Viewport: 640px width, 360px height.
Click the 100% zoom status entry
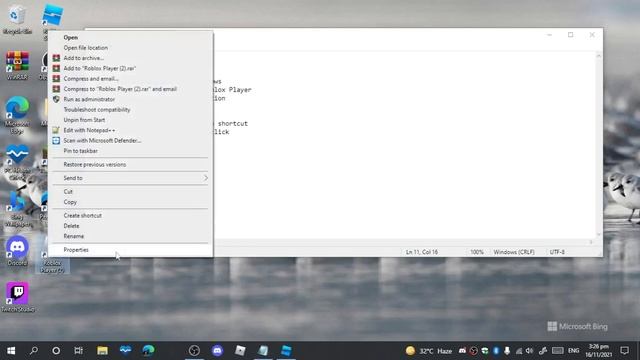point(477,252)
